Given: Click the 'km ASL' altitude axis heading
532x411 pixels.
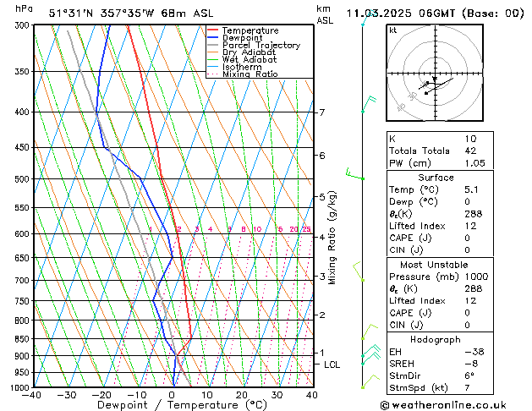Looking at the screenshot, I should [x=325, y=14].
